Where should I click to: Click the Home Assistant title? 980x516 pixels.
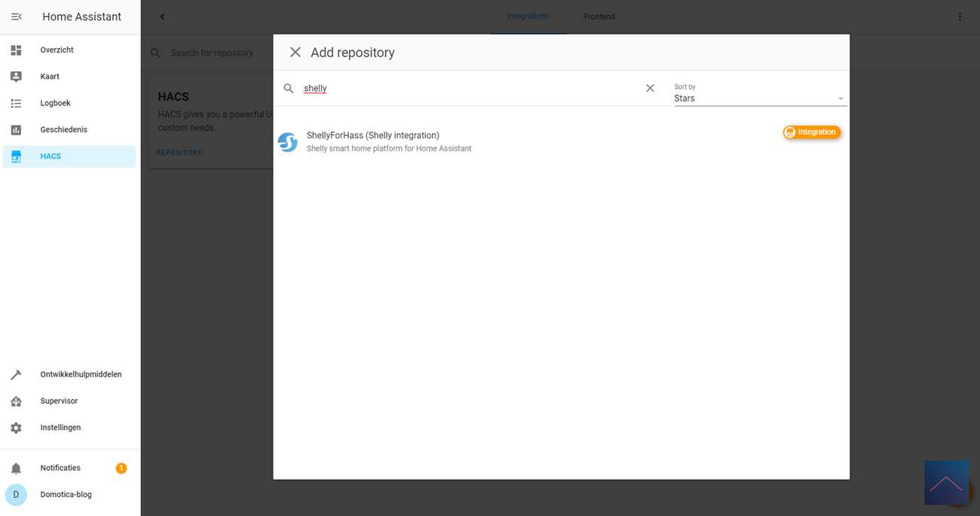[81, 17]
